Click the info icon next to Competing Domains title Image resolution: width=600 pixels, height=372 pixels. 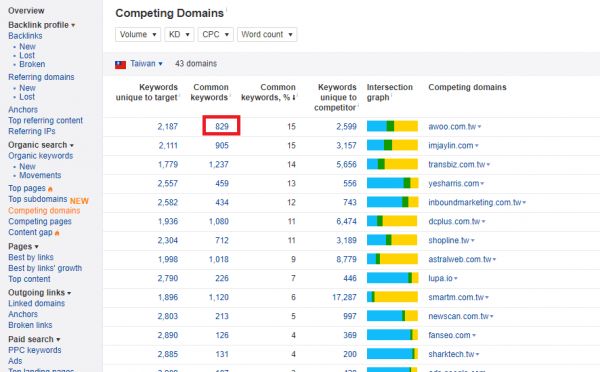(226, 10)
